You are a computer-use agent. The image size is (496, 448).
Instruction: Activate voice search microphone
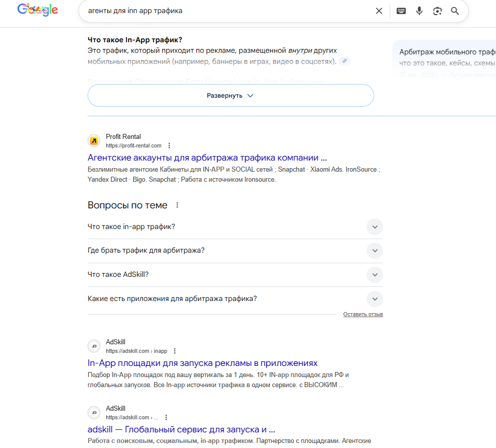coord(419,10)
